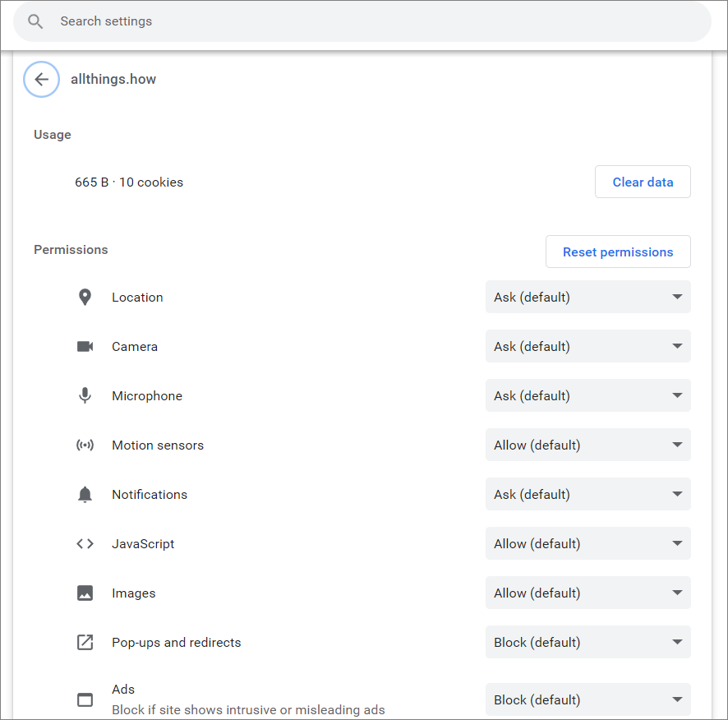The image size is (728, 720).
Task: Change the Notifications permission setting
Action: pyautogui.click(x=588, y=494)
